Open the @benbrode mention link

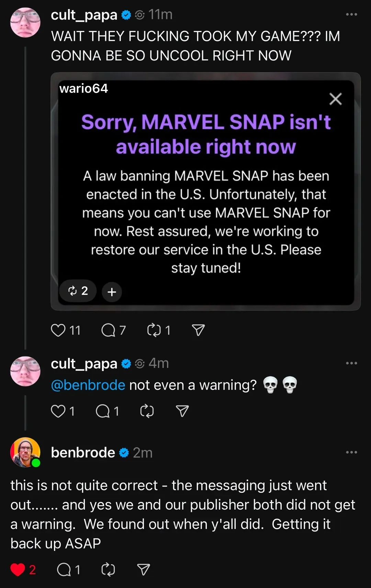tap(88, 385)
